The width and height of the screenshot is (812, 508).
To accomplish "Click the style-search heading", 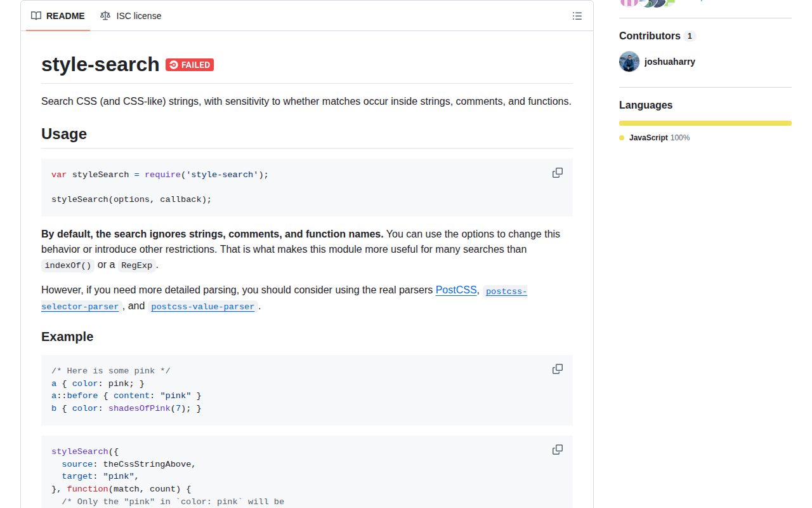I will click(100, 64).
